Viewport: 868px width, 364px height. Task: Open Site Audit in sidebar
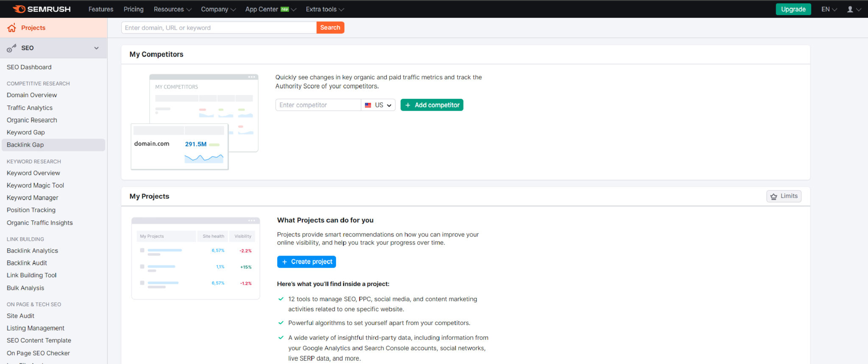point(20,316)
